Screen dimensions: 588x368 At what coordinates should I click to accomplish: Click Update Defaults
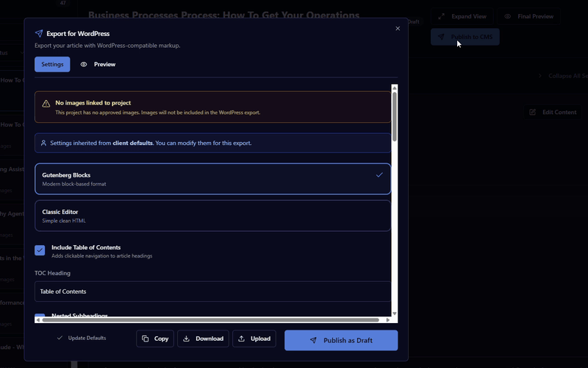82,338
